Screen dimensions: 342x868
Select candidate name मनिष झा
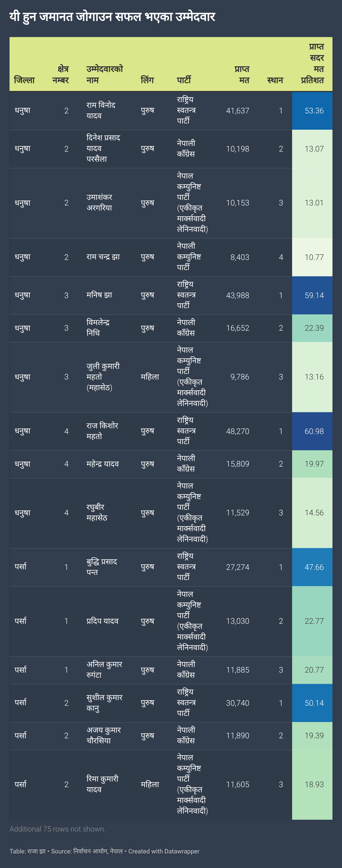click(99, 295)
